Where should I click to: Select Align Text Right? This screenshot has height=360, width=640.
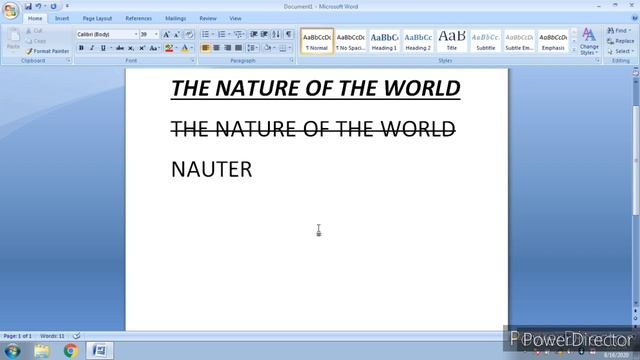coord(227,48)
